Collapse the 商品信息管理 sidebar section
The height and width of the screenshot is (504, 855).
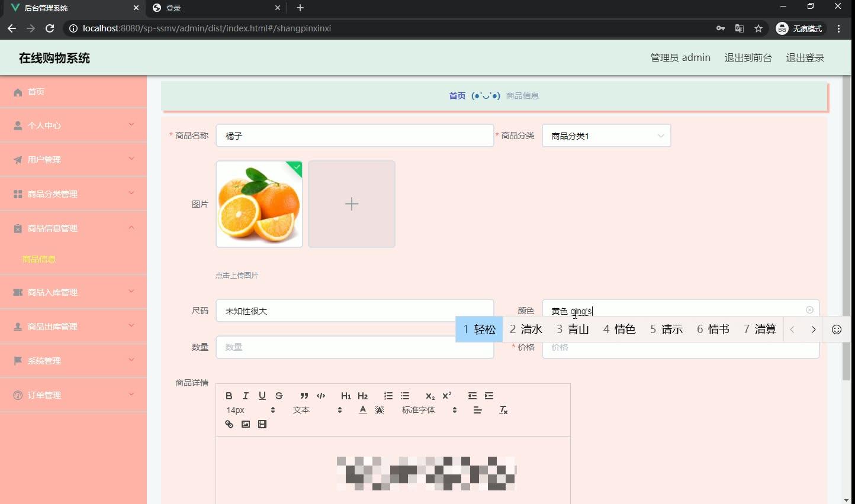click(x=73, y=228)
